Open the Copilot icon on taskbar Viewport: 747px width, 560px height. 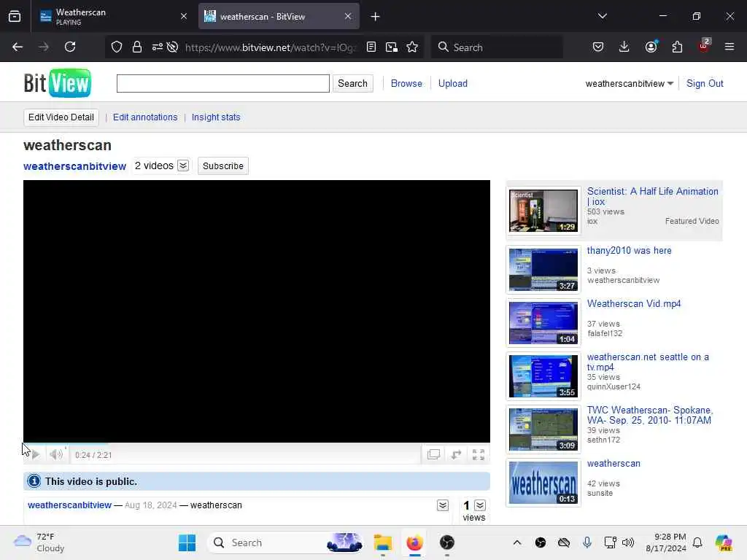(724, 542)
